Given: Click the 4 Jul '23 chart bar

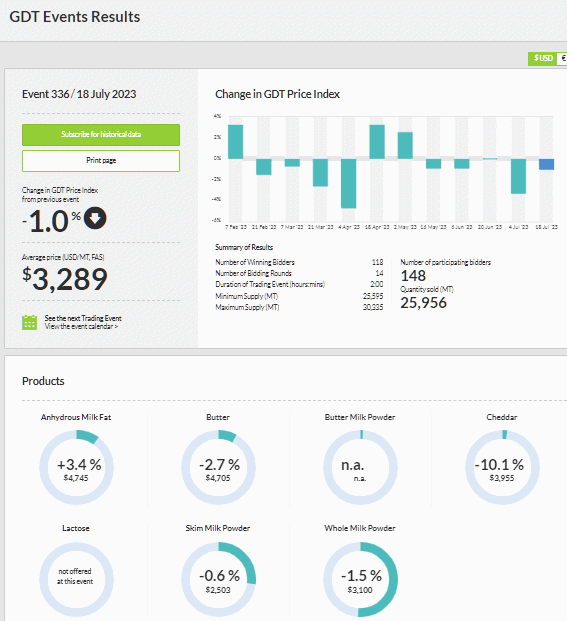Looking at the screenshot, I should (x=518, y=176).
